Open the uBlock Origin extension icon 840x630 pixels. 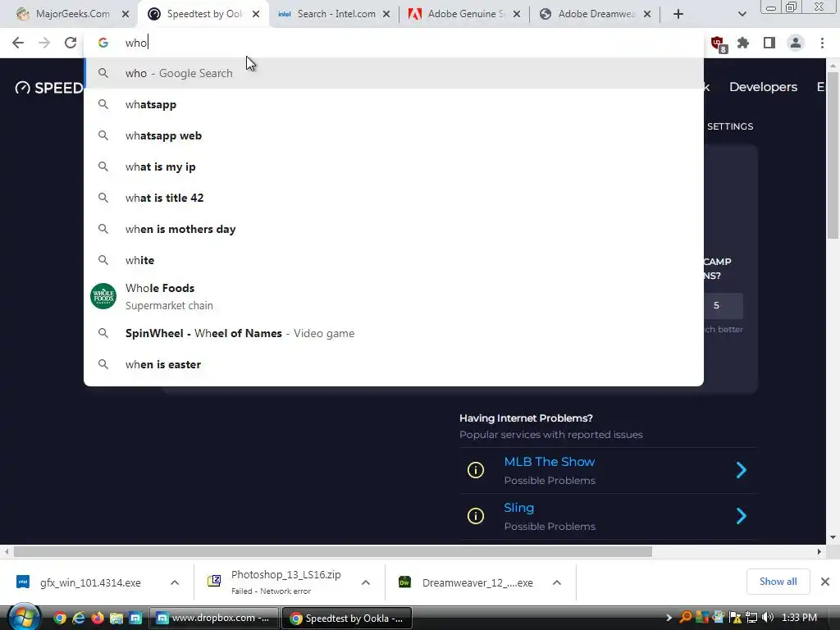click(717, 43)
